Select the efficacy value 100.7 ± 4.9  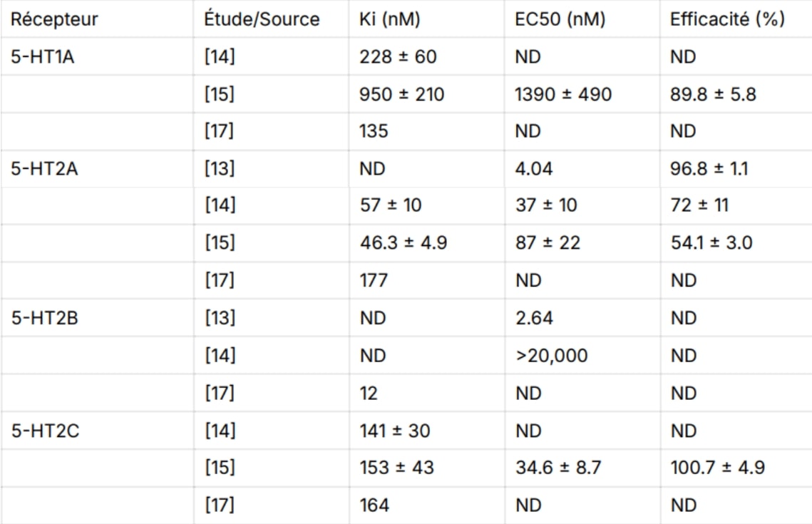[706, 468]
